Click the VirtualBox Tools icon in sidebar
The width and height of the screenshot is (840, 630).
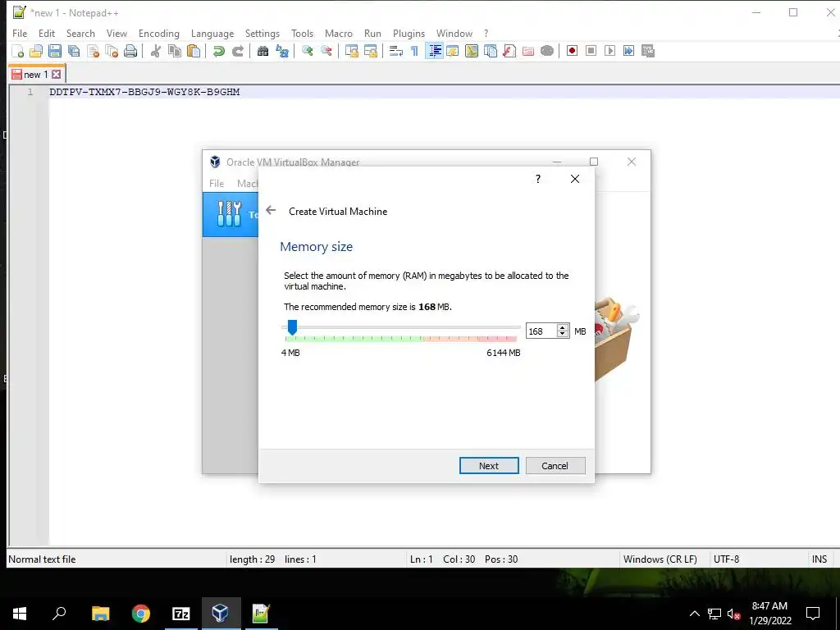230,214
